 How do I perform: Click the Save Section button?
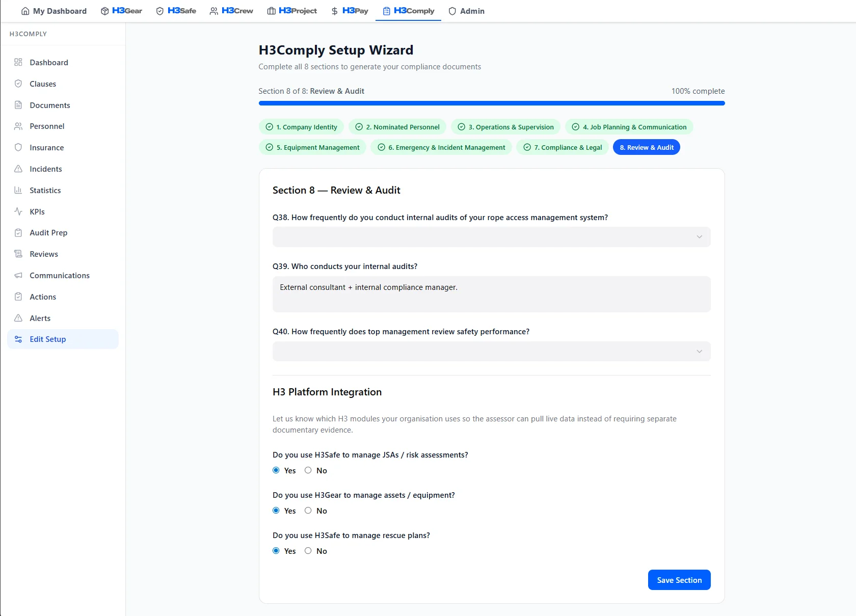[x=679, y=580]
